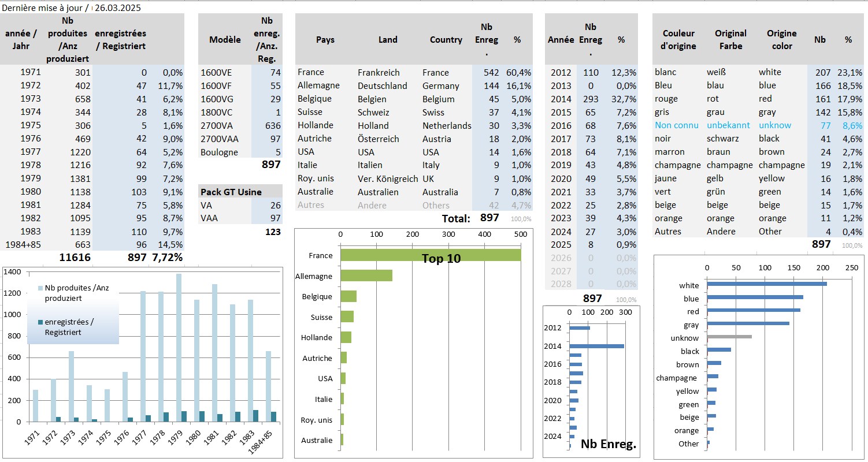Click the 11,7% percentage cell
Viewport: 868px width, 462px height.
coord(171,85)
